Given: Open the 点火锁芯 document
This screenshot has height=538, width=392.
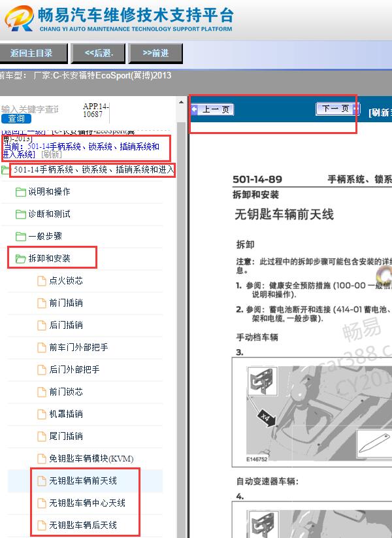Looking at the screenshot, I should pos(66,280).
